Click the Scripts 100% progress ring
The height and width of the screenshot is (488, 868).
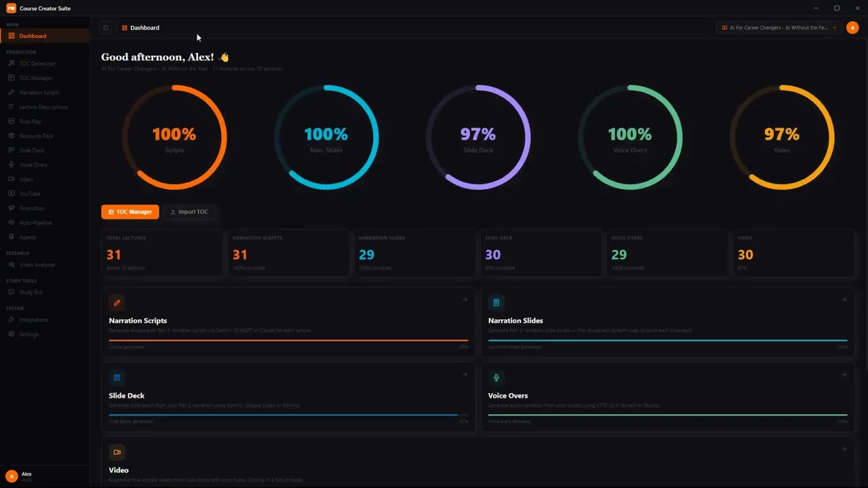(174, 138)
